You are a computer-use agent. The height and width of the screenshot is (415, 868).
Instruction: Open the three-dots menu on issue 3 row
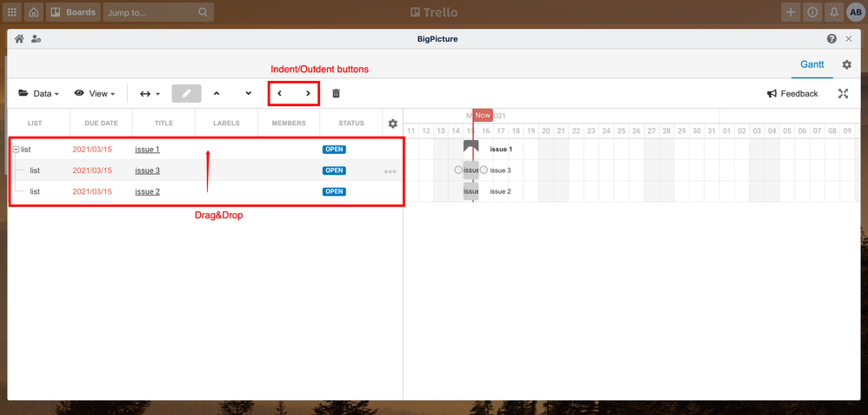391,171
